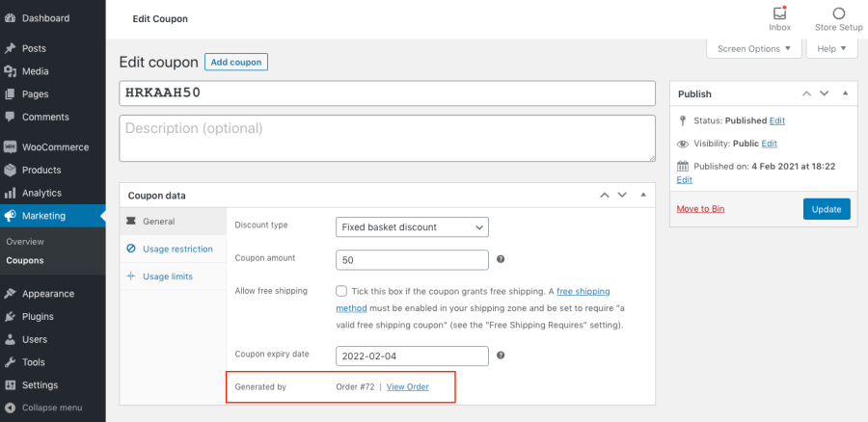The image size is (868, 422).
Task: Click the View Order link
Action: [407, 386]
